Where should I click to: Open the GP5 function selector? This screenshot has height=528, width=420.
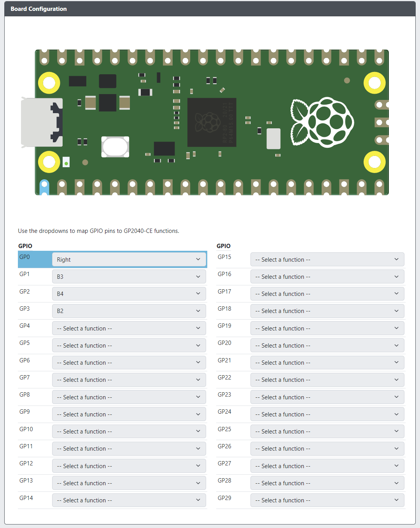coord(129,345)
